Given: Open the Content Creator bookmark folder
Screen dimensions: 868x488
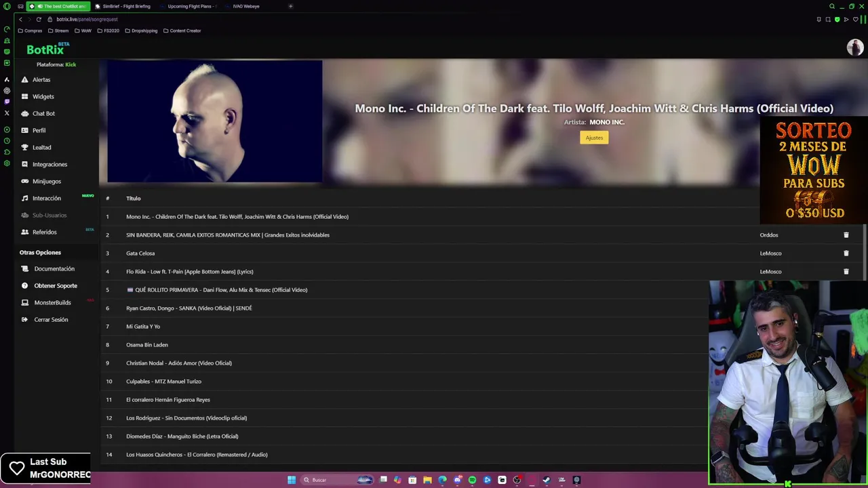Looking at the screenshot, I should point(182,30).
